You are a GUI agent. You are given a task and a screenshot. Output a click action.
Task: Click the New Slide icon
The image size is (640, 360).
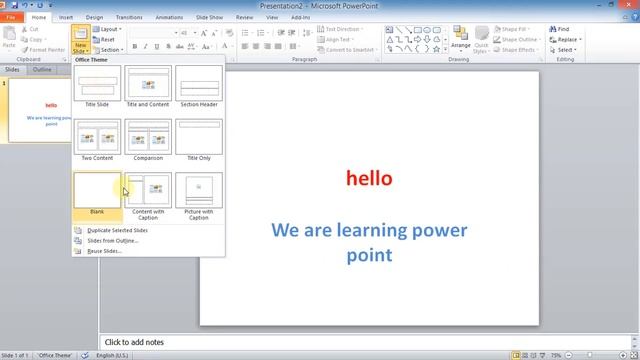(x=81, y=34)
